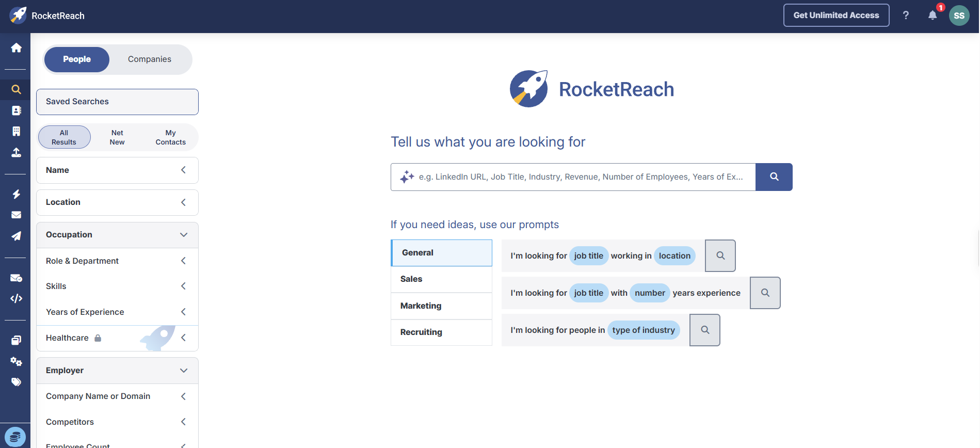
Task: Select the Net New filter
Action: 117,137
